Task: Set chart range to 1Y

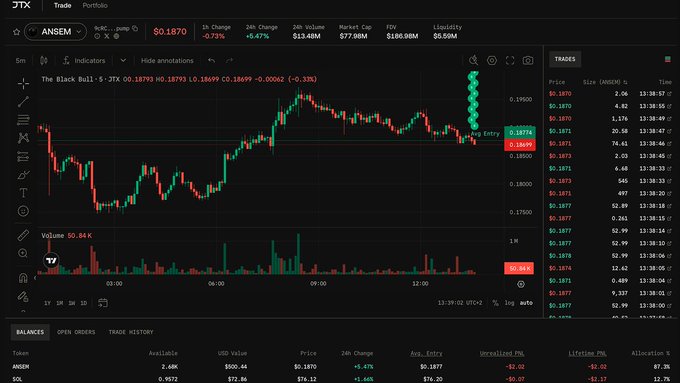Action: (47, 303)
